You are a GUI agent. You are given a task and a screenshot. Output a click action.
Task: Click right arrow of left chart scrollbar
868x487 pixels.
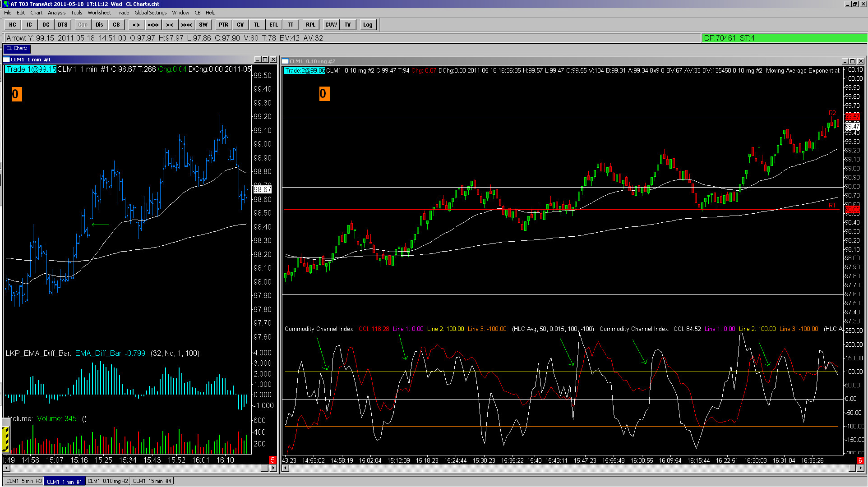[273, 468]
